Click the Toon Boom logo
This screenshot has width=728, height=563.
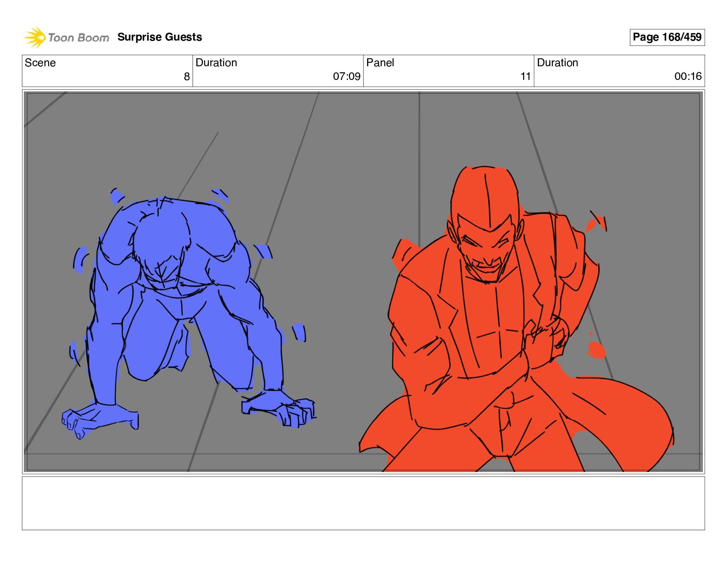[66, 38]
